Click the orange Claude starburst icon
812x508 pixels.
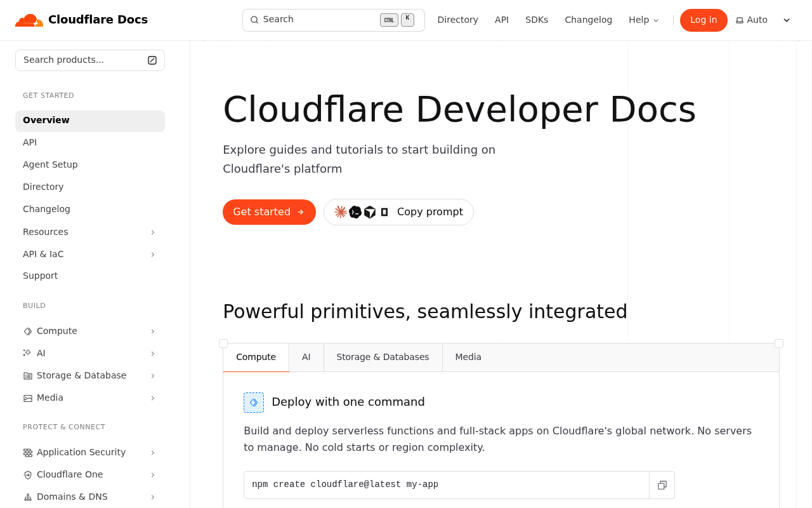[341, 212]
